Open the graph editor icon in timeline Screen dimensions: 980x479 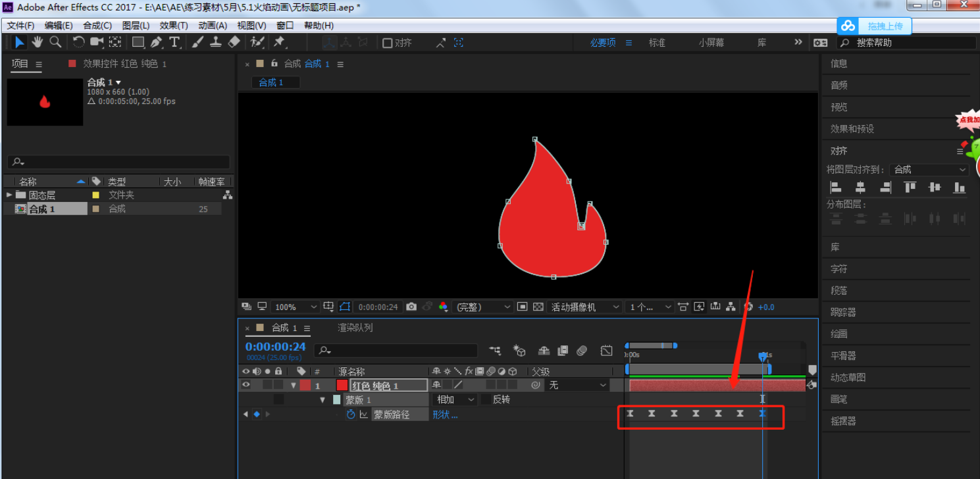pos(607,351)
